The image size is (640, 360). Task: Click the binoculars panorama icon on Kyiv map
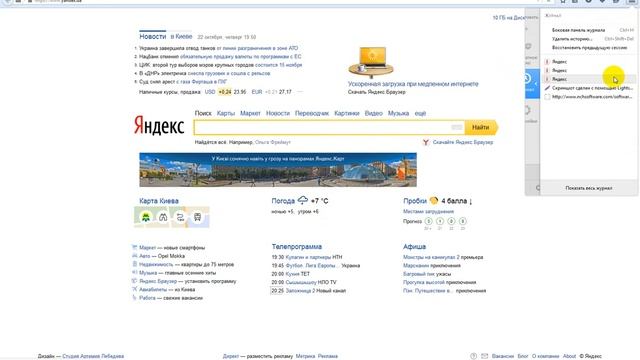pos(163,217)
